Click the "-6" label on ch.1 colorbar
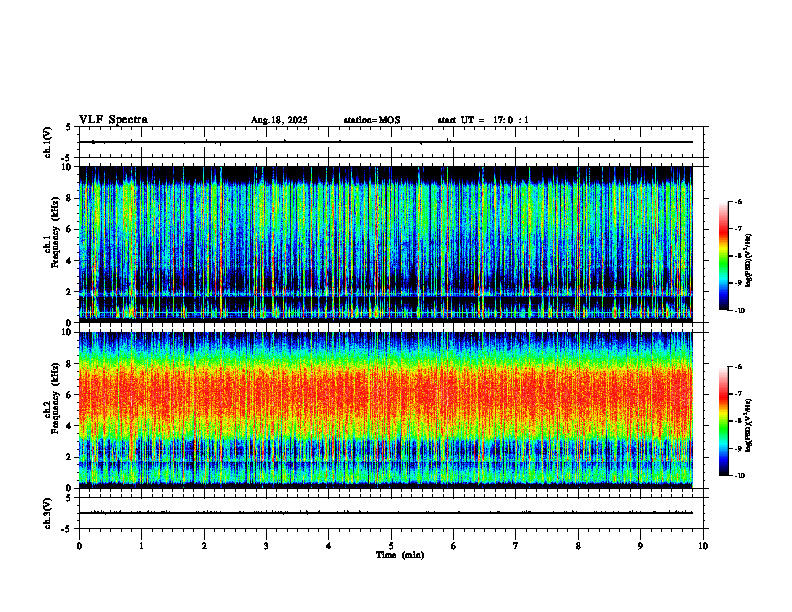The width and height of the screenshot is (792, 612). 738,201
